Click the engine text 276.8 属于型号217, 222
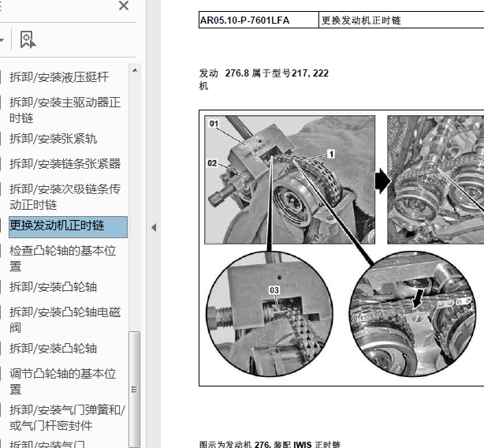Image resolution: width=484 pixels, height=448 pixels. (x=277, y=73)
